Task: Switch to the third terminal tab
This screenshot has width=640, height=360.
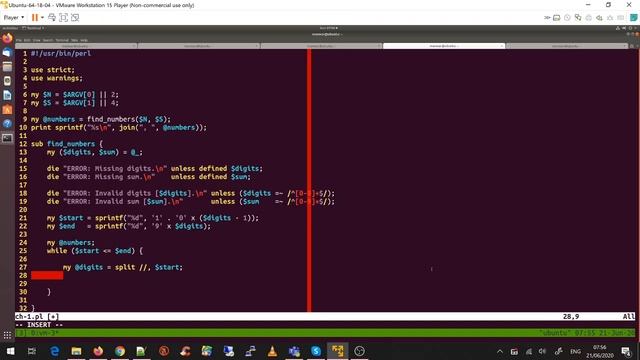Action: pos(321,46)
